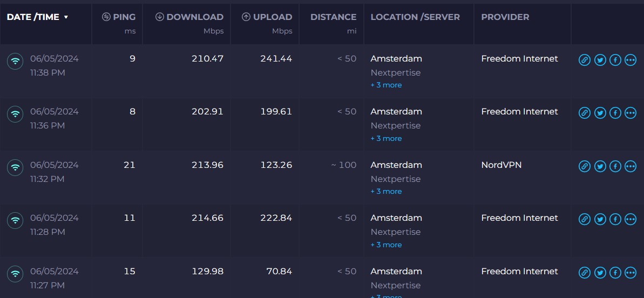Open more options for 11:36 PM result
The height and width of the screenshot is (298, 644).
tap(630, 113)
